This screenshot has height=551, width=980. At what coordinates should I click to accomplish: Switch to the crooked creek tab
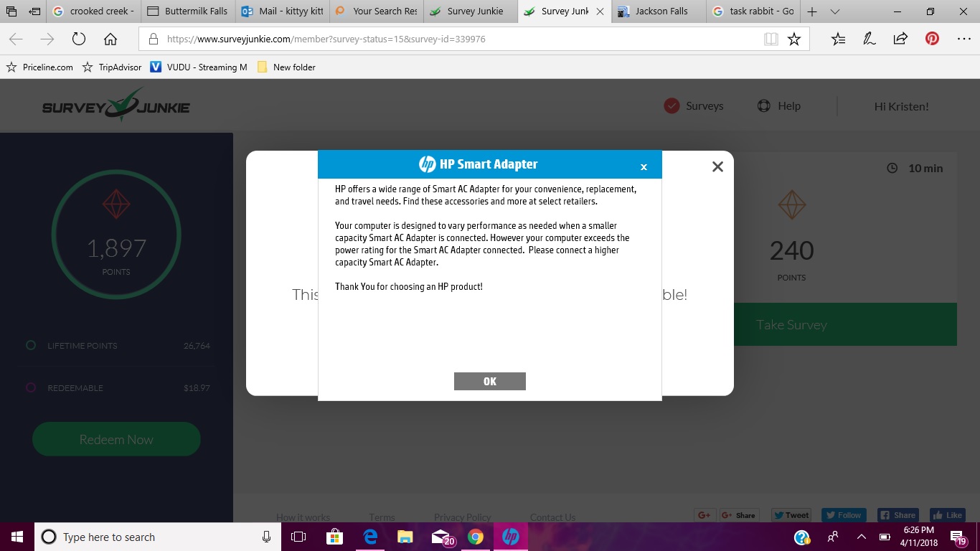point(93,11)
